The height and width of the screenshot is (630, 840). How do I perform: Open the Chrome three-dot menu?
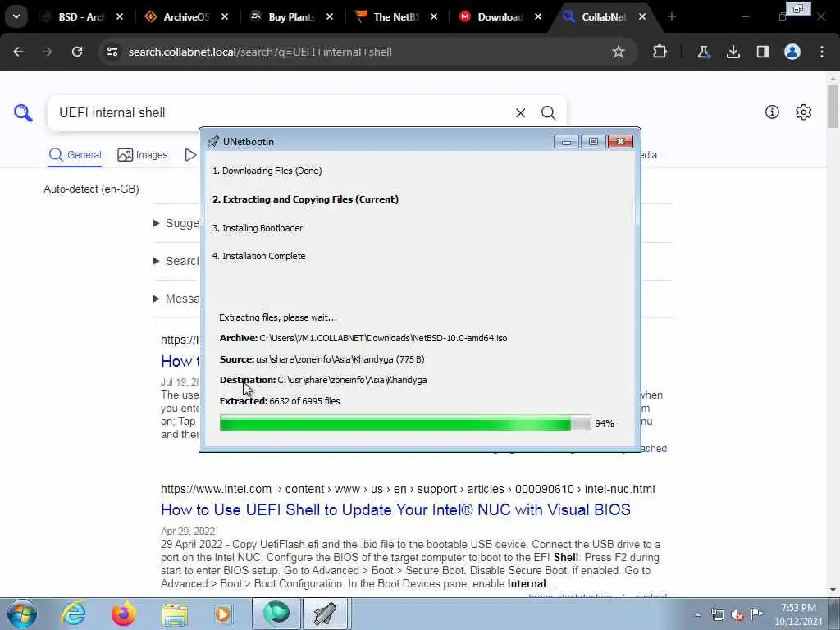(822, 52)
